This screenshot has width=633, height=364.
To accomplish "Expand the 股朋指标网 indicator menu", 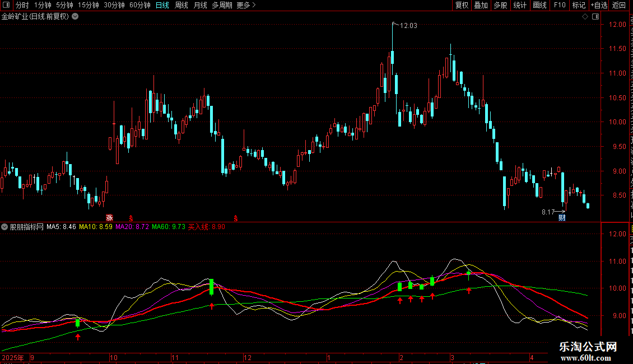I will (4, 227).
